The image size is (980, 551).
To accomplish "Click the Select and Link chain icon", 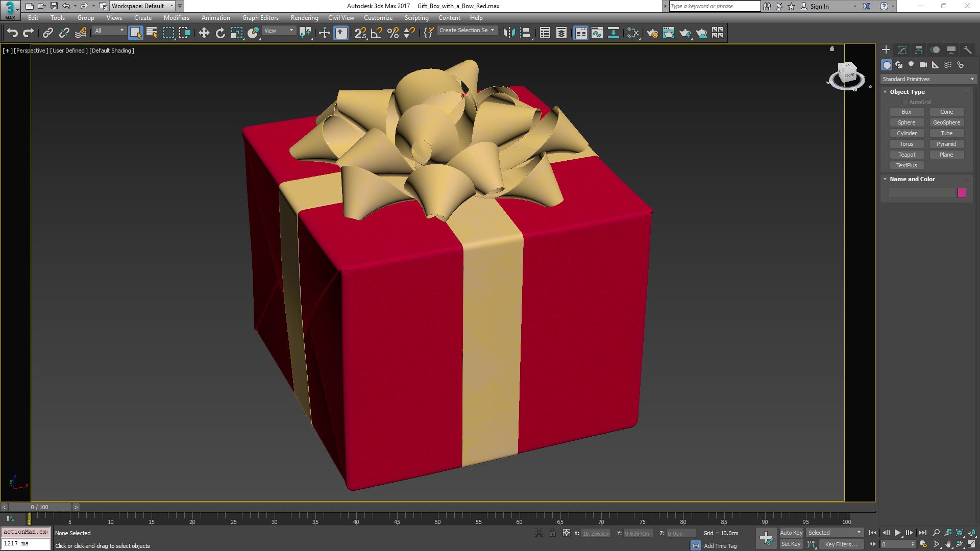I will [x=48, y=33].
